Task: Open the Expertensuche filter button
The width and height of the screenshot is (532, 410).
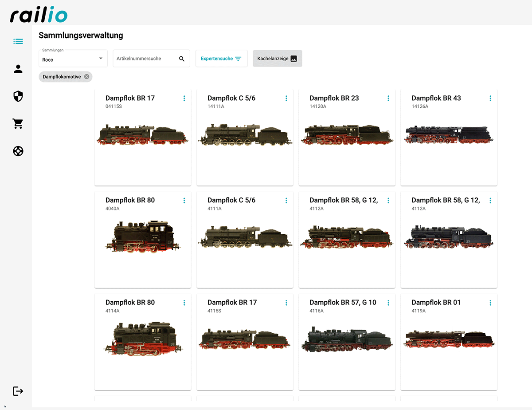Action: tap(222, 59)
